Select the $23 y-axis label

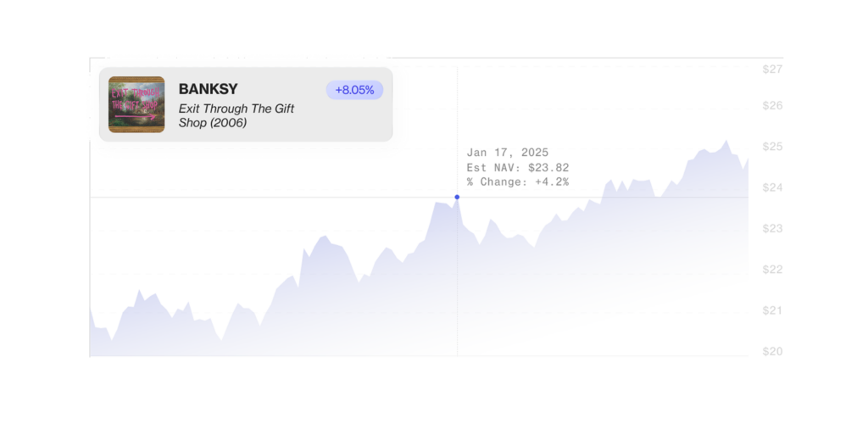771,228
